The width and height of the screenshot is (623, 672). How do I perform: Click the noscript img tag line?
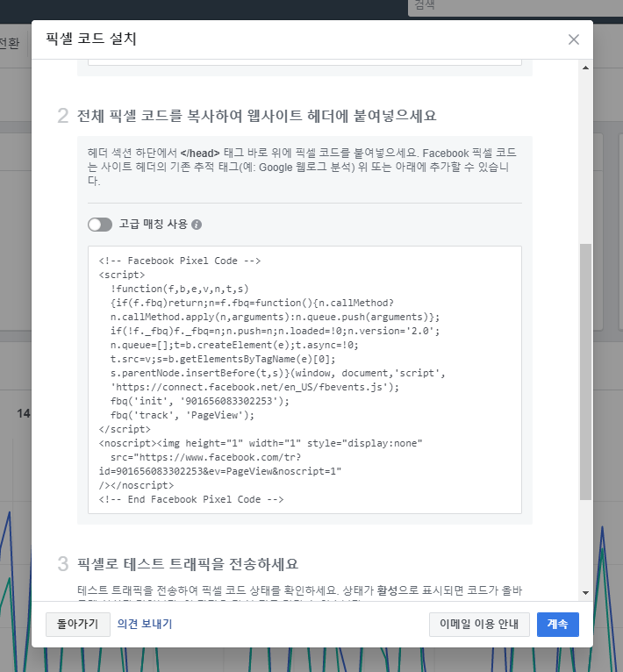261,443
